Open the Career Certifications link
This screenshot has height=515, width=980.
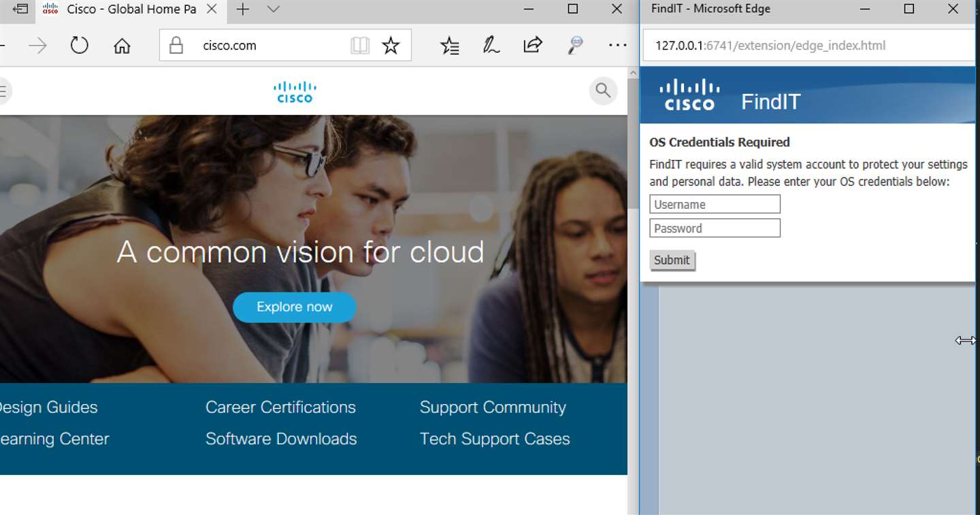click(x=280, y=408)
